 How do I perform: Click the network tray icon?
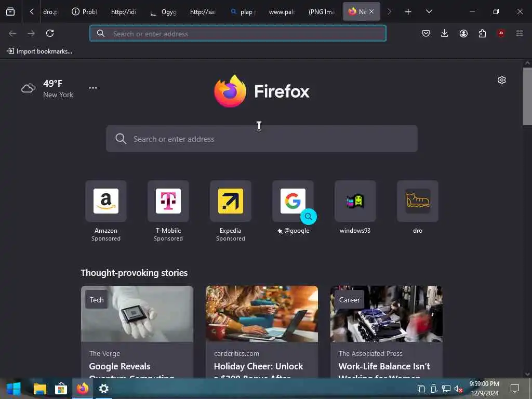click(446, 389)
